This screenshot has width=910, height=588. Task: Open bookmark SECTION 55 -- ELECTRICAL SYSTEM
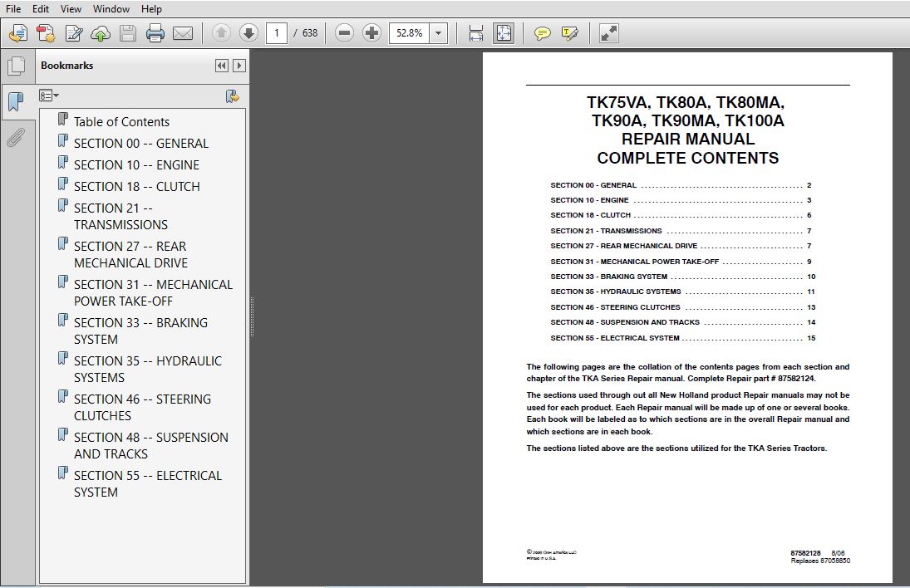(147, 483)
